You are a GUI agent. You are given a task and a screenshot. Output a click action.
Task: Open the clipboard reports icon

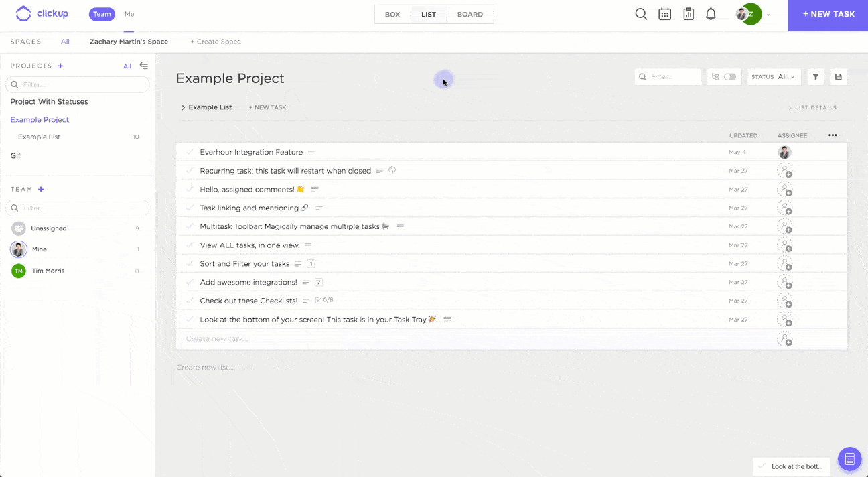coord(688,14)
